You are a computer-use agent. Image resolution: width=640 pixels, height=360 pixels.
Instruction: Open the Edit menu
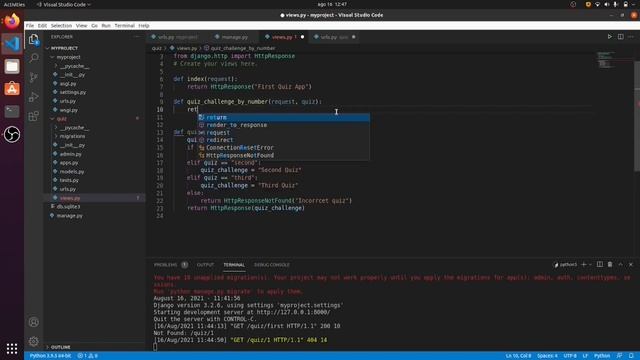42,25
